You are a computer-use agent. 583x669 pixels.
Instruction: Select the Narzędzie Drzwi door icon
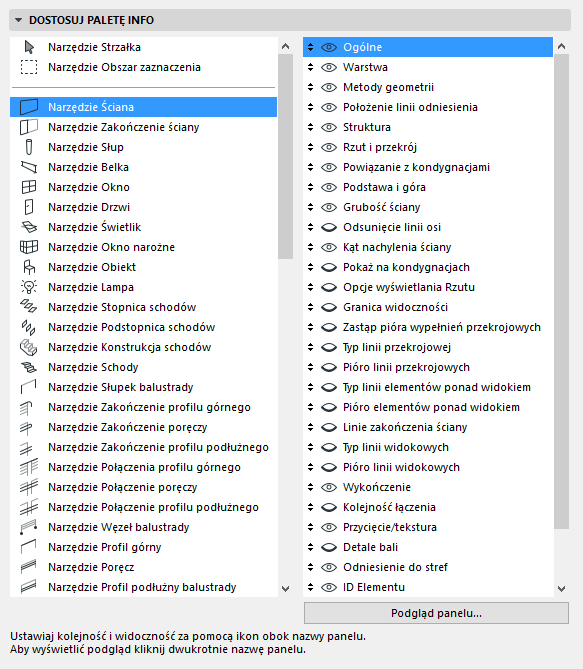click(x=29, y=207)
